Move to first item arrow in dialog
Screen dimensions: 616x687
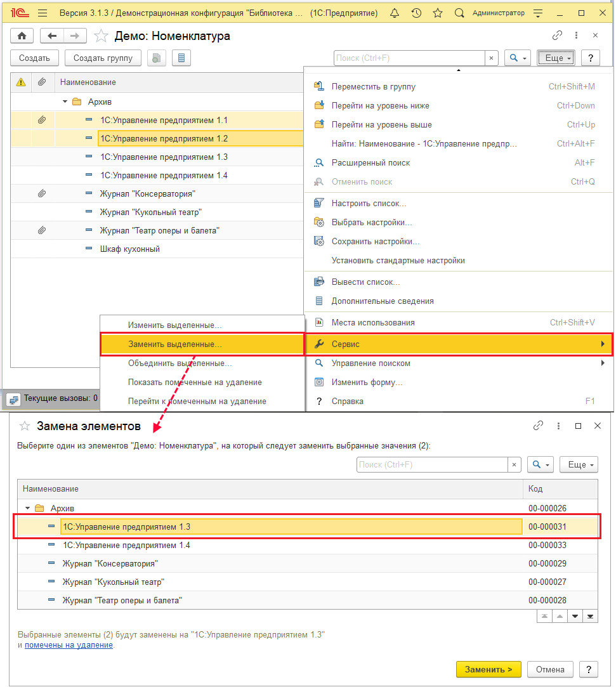[x=544, y=616]
